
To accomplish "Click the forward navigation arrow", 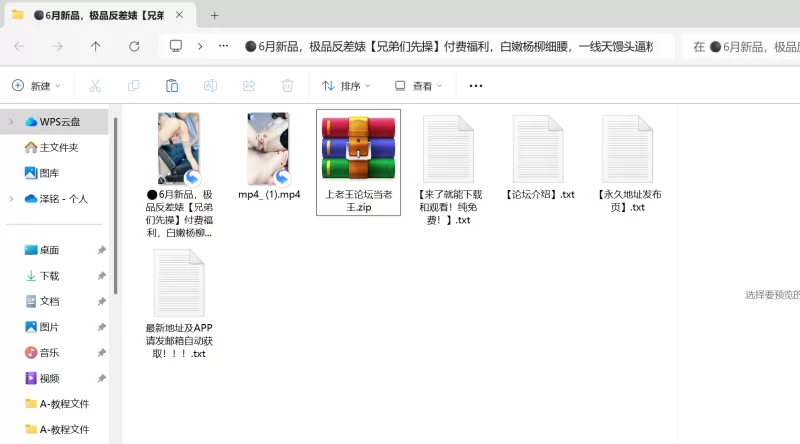I will pyautogui.click(x=58, y=46).
